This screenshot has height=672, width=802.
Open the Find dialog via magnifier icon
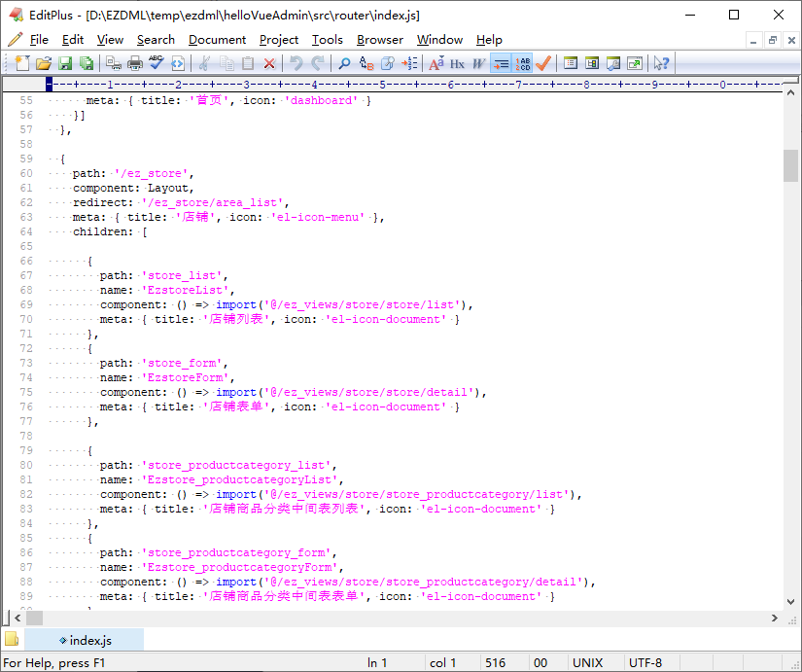point(344,62)
